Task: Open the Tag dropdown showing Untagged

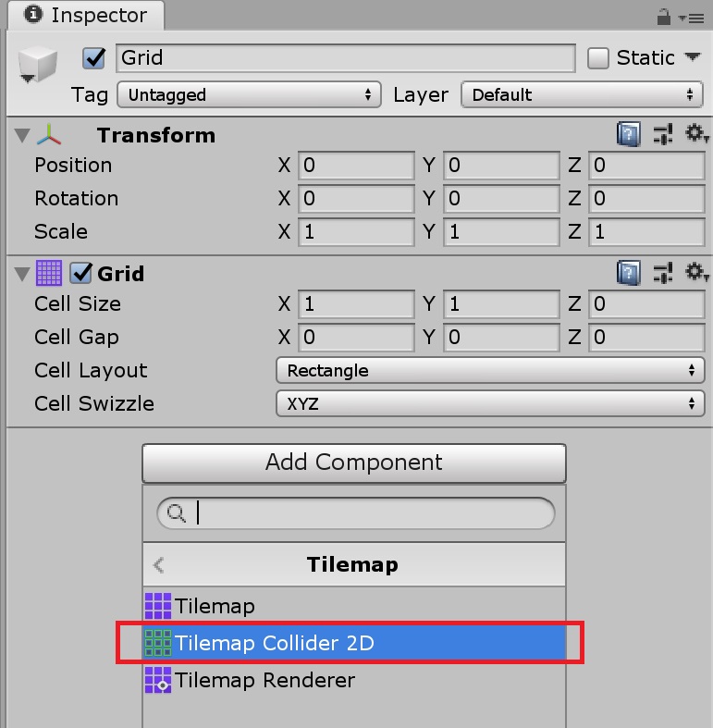Action: 249,94
